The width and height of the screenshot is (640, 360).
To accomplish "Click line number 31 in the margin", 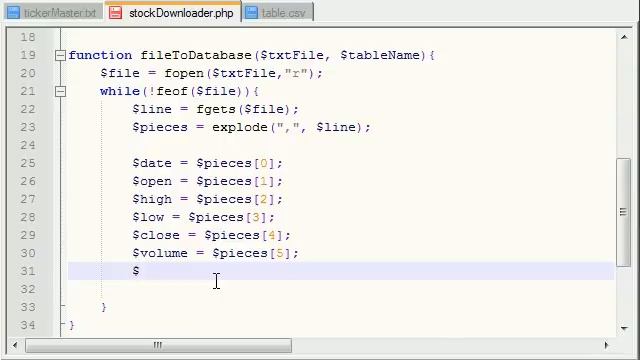I will coord(28,271).
